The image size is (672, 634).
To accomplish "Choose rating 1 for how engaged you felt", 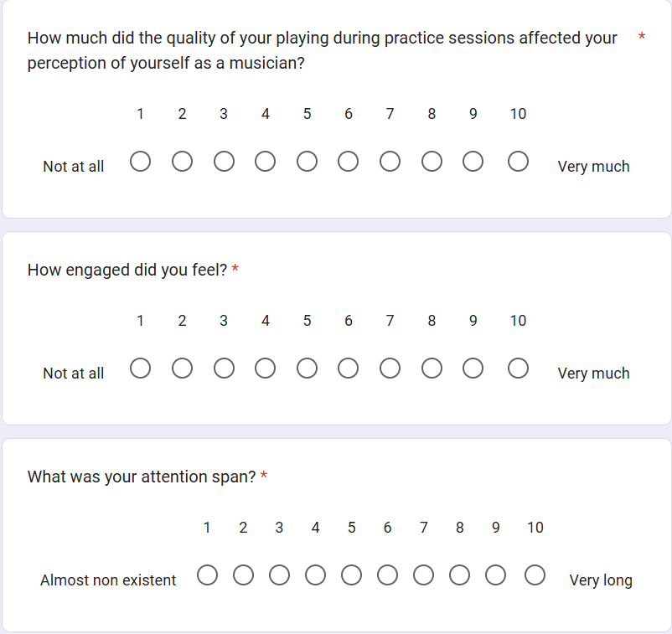I will point(140,369).
